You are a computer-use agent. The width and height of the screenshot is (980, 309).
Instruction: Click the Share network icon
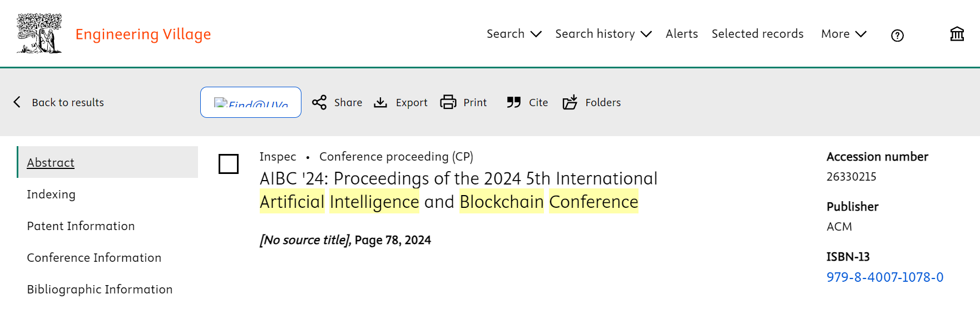tap(319, 102)
